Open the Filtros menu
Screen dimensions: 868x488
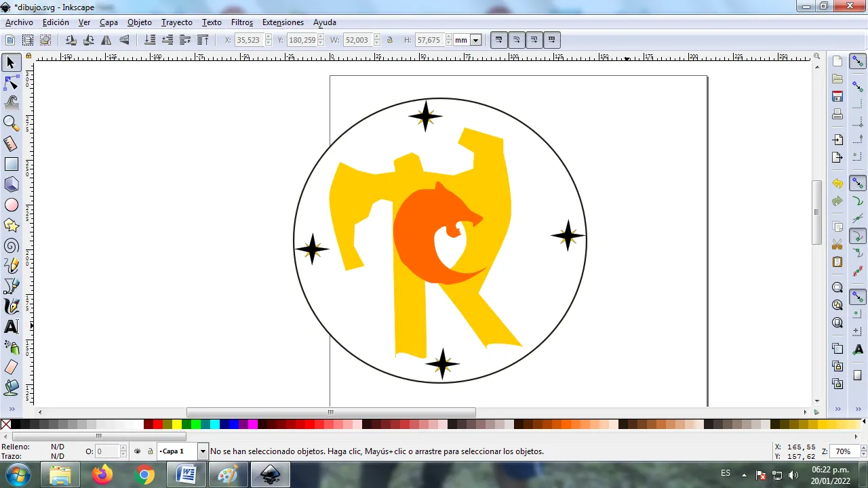pos(242,22)
